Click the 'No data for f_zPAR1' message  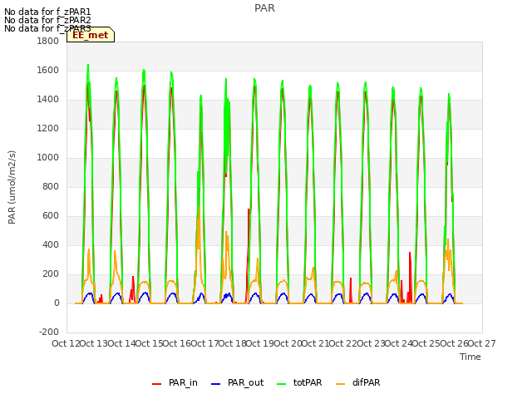tap(47, 12)
